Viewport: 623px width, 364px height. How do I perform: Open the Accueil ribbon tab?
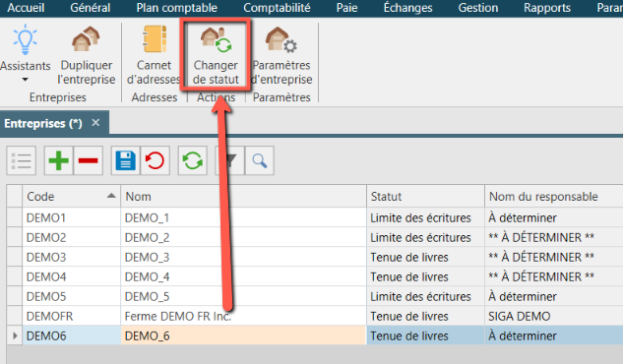pos(26,8)
